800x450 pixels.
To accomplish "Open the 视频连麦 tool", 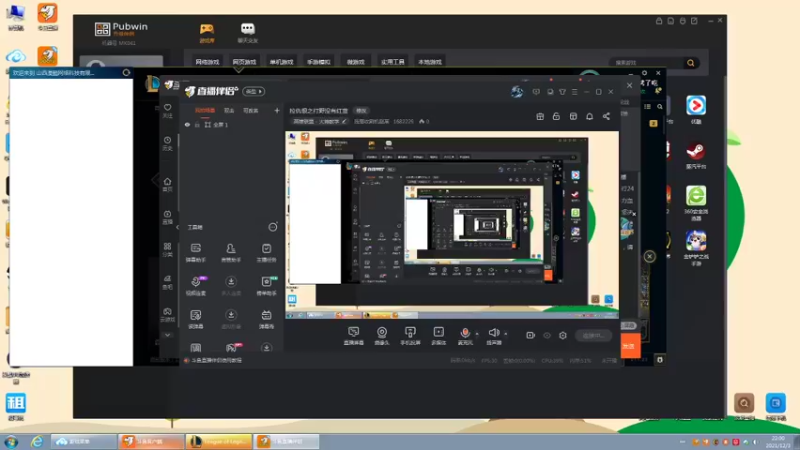I will click(x=196, y=286).
